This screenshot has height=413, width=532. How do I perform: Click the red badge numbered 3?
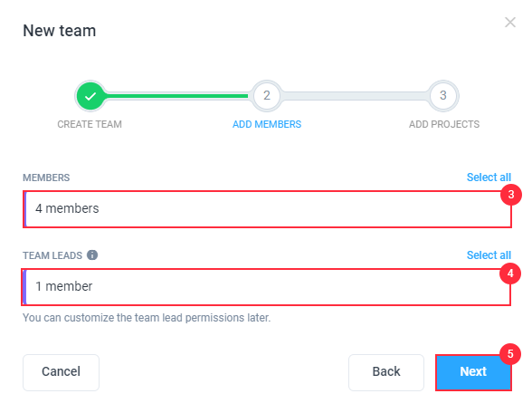[511, 195]
